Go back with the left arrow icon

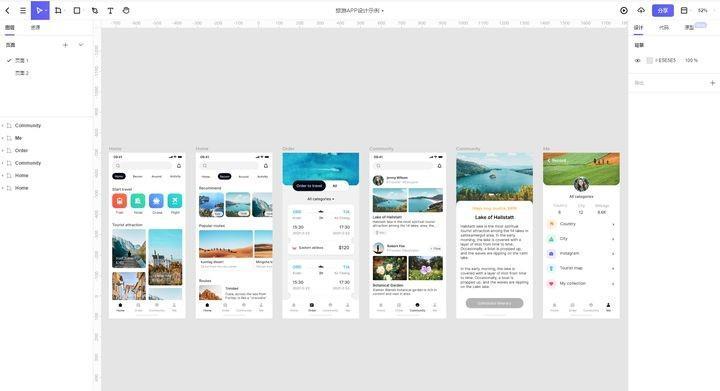[x=7, y=11]
